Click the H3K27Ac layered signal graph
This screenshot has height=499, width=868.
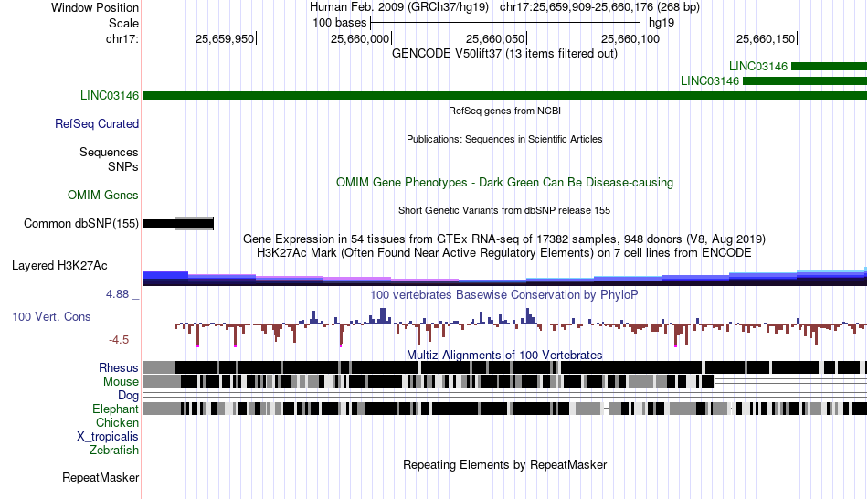(x=504, y=277)
